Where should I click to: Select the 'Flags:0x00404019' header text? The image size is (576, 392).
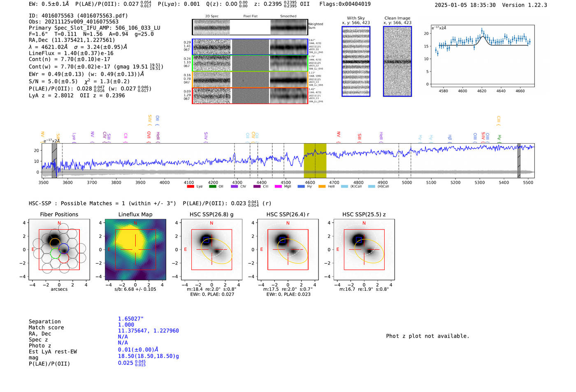pos(345,4)
